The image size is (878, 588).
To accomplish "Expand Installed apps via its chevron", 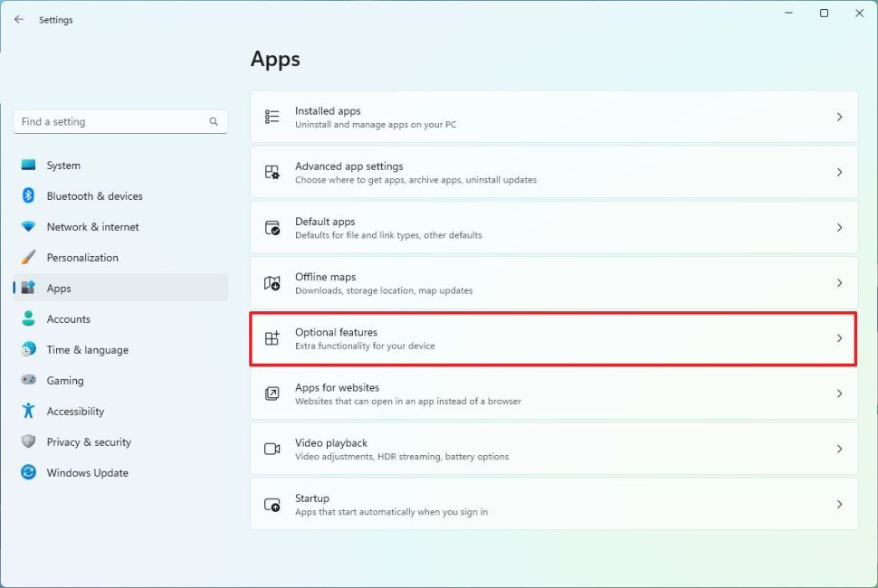I will pos(839,117).
